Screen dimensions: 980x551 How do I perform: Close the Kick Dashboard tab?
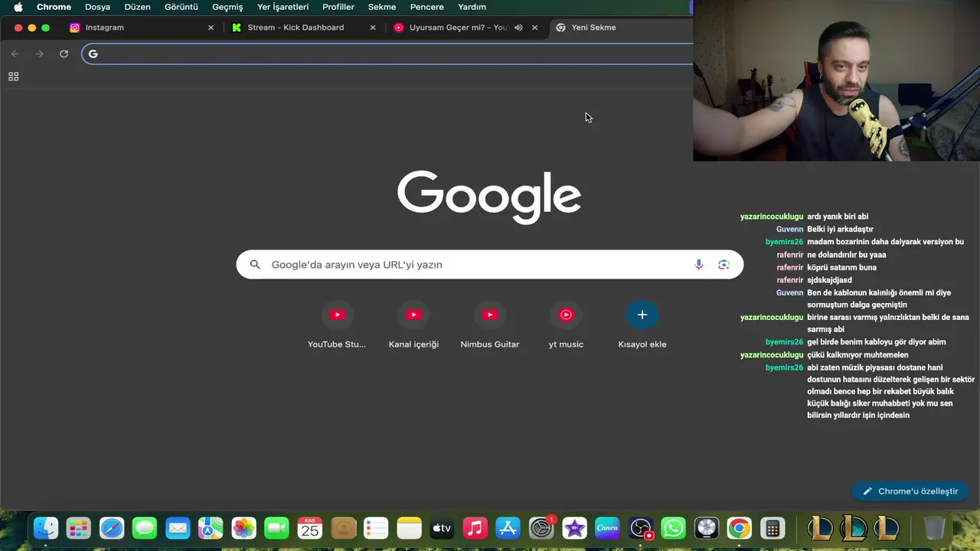click(x=373, y=28)
